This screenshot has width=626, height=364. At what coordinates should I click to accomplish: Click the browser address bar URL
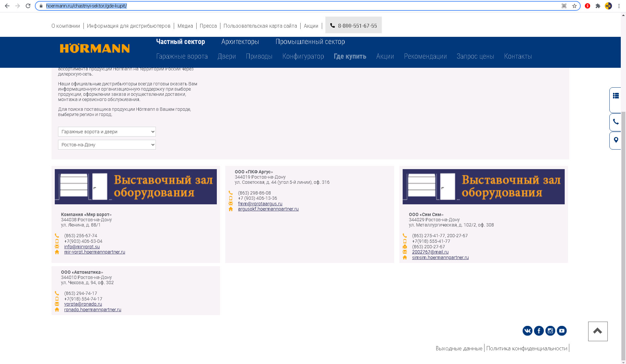coord(86,6)
